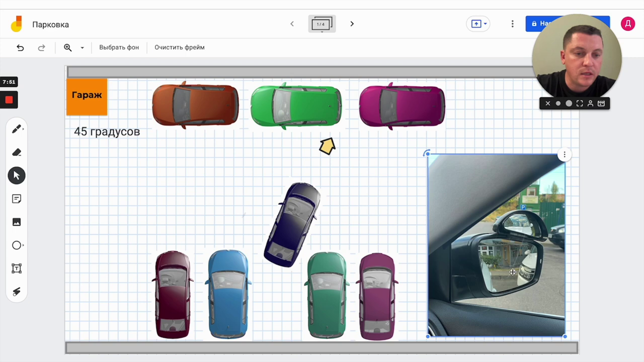The image size is (644, 362).
Task: Open the three-dot menu in header
Action: [x=512, y=24]
